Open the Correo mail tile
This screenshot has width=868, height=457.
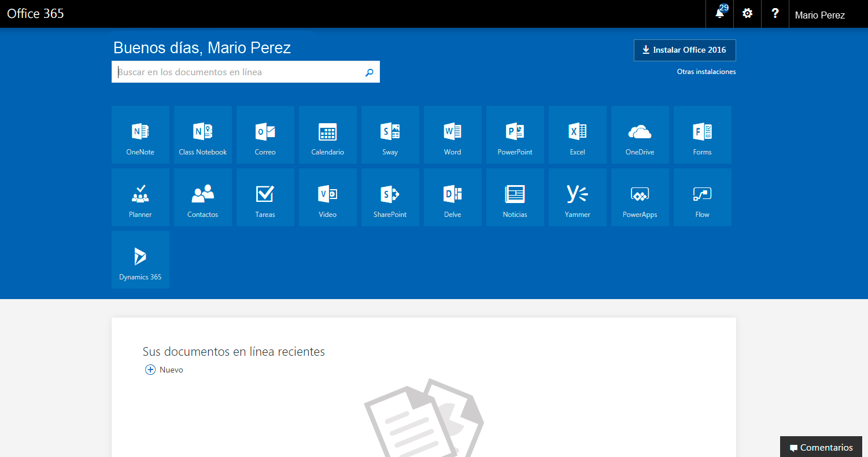pos(265,135)
